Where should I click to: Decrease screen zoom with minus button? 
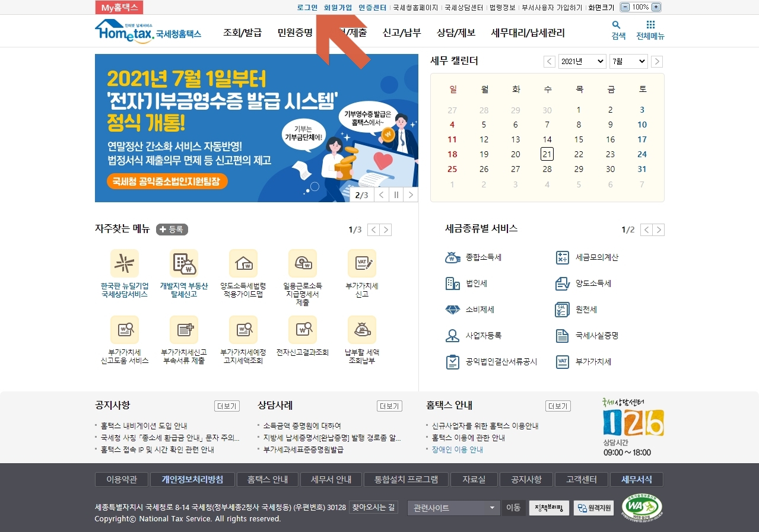click(625, 7)
